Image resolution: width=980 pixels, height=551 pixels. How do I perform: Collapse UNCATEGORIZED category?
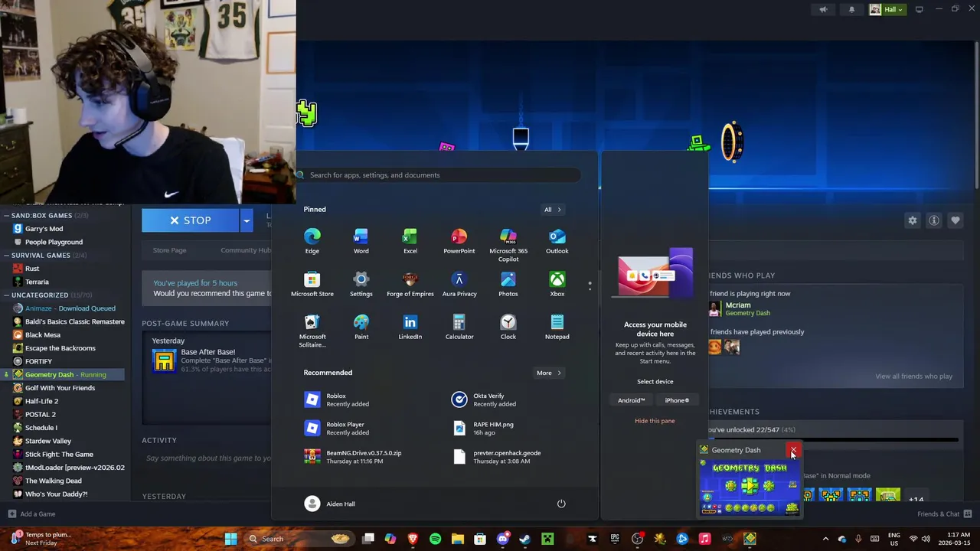pos(6,295)
